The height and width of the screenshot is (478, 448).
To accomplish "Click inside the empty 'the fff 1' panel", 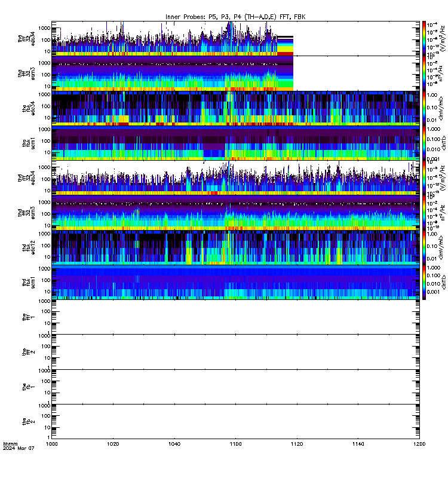I will 235,317.
